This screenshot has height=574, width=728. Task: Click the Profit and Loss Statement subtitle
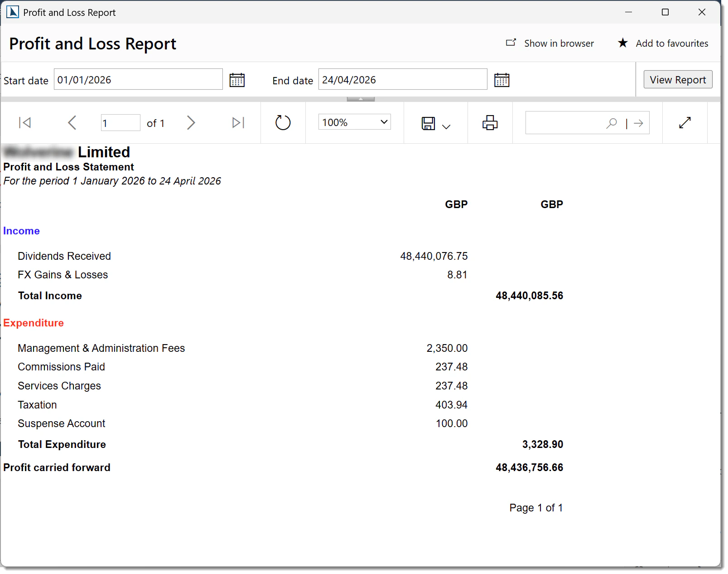68,167
